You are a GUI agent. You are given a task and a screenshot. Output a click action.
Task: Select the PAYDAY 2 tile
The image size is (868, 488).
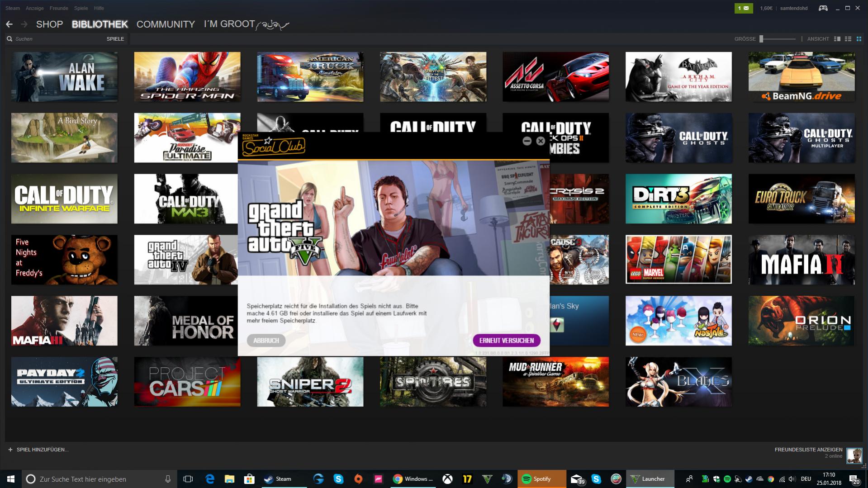tap(64, 382)
